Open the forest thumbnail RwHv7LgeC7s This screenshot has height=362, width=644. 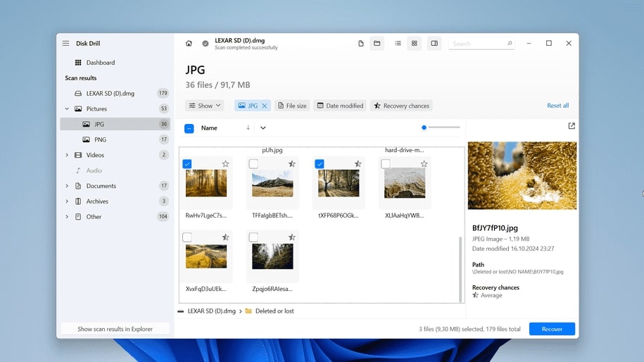point(206,183)
